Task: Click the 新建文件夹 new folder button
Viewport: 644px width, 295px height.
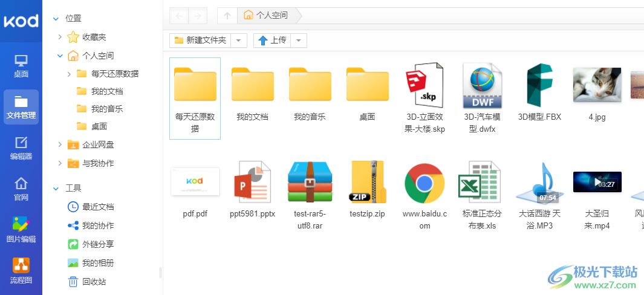Action: point(200,41)
